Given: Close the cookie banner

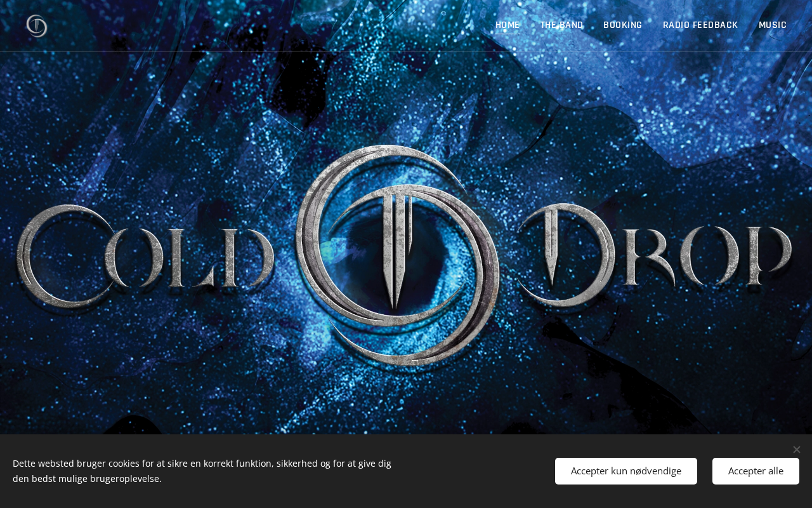Looking at the screenshot, I should tap(797, 450).
